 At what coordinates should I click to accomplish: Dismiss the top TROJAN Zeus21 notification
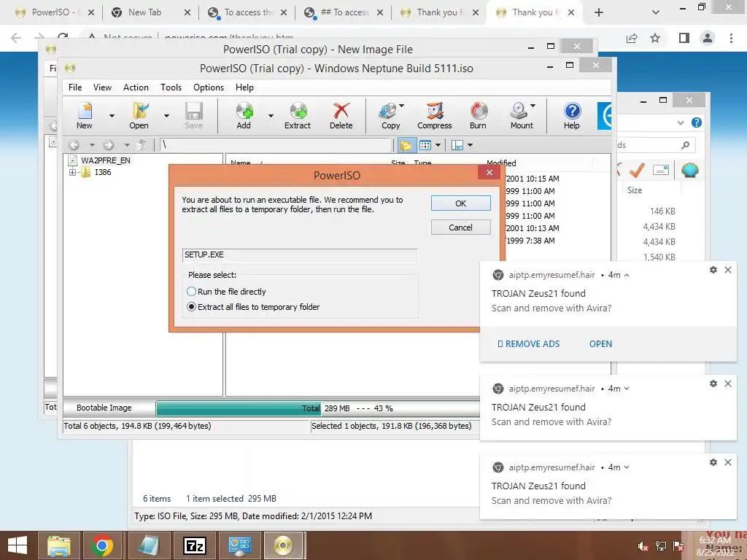pyautogui.click(x=728, y=270)
